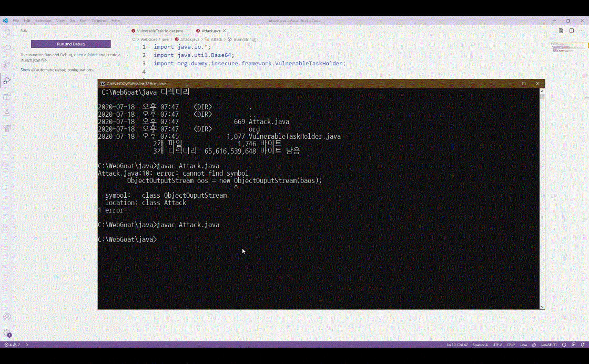Image resolution: width=589 pixels, height=364 pixels.
Task: Click the UTF-8 encoding selector
Action: [497, 345]
